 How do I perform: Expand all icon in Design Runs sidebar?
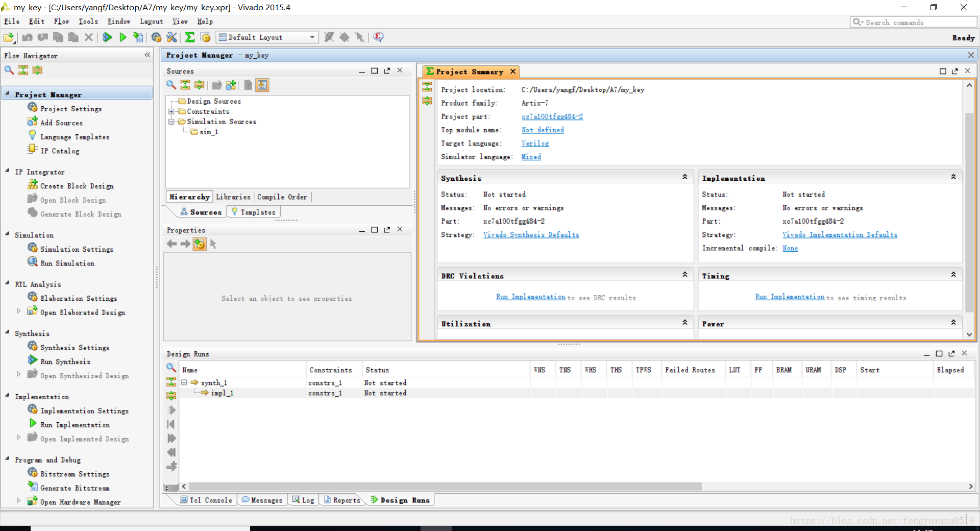click(171, 395)
